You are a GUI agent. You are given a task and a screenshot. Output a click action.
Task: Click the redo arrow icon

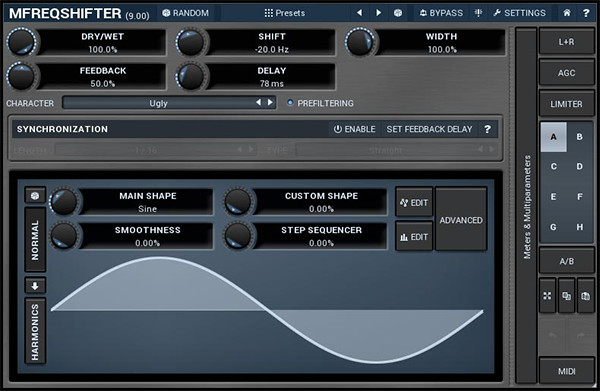pyautogui.click(x=581, y=335)
